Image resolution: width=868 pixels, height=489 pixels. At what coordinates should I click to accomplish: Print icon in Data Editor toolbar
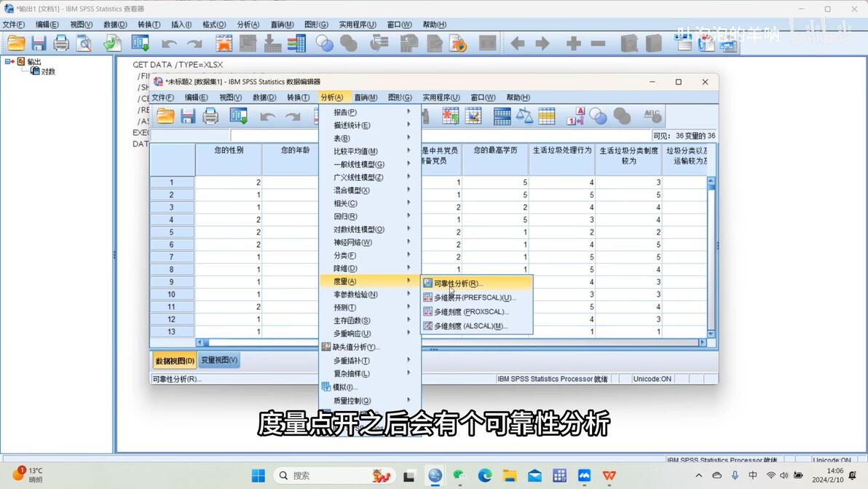(x=210, y=117)
